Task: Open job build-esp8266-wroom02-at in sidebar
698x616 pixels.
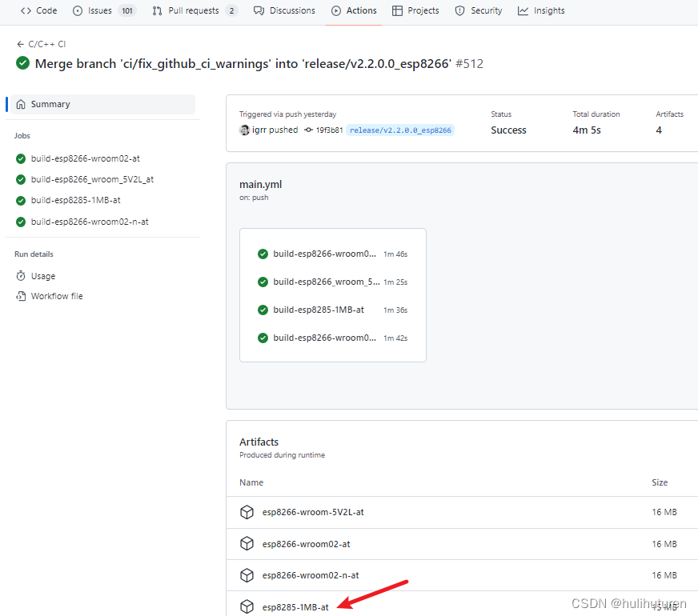Action: [86, 158]
